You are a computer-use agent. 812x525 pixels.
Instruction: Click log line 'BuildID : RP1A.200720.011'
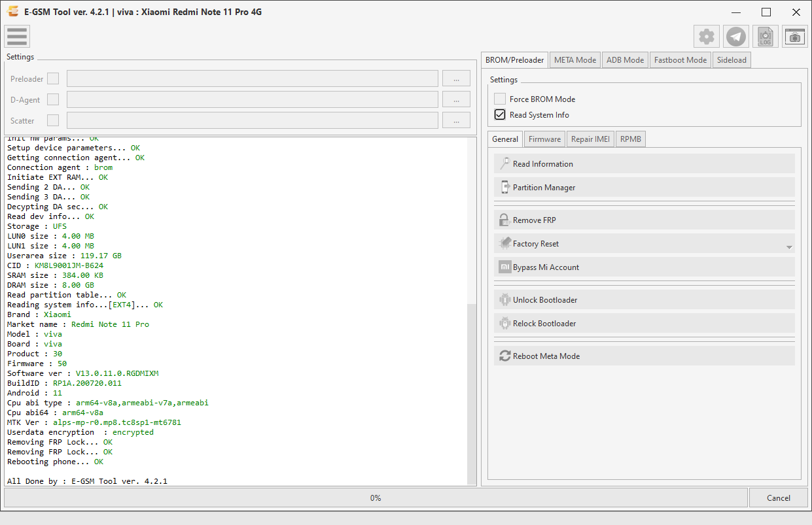pyautogui.click(x=65, y=383)
